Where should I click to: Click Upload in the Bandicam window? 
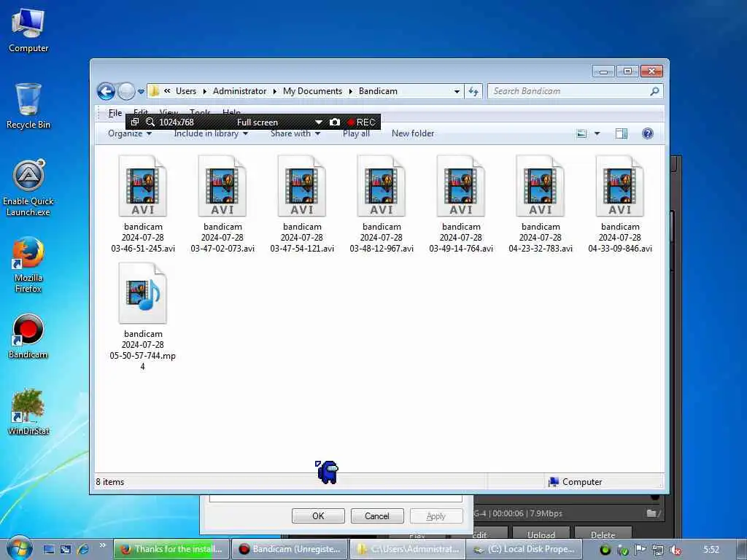[541, 534]
